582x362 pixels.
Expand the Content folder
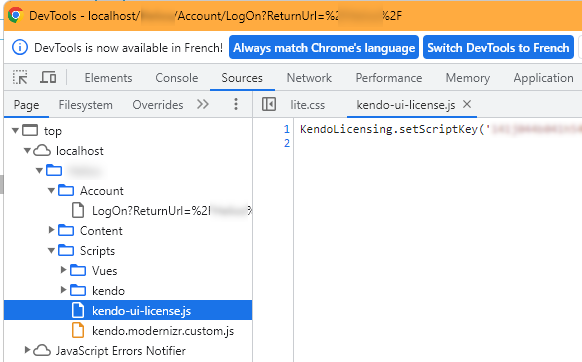pyautogui.click(x=52, y=230)
